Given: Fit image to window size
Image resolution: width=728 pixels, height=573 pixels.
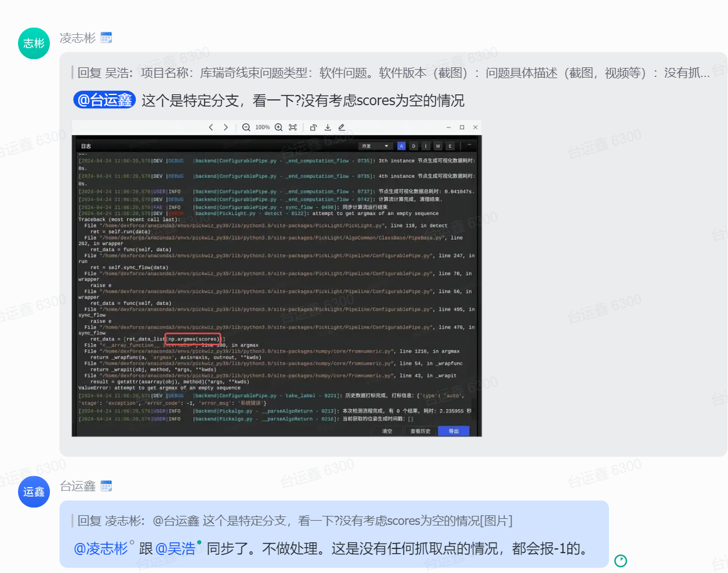Looking at the screenshot, I should pyautogui.click(x=293, y=127).
